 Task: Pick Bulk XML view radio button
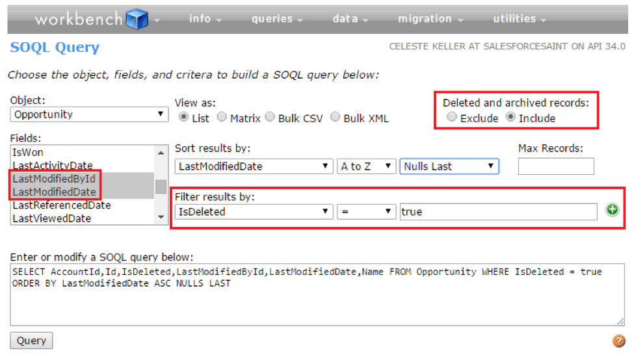pos(336,118)
